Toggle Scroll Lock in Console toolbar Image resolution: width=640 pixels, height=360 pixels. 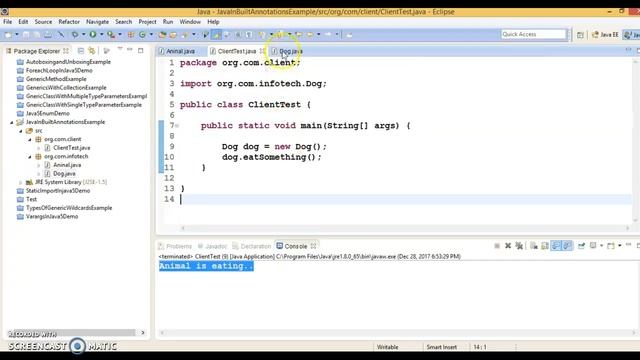click(x=544, y=246)
